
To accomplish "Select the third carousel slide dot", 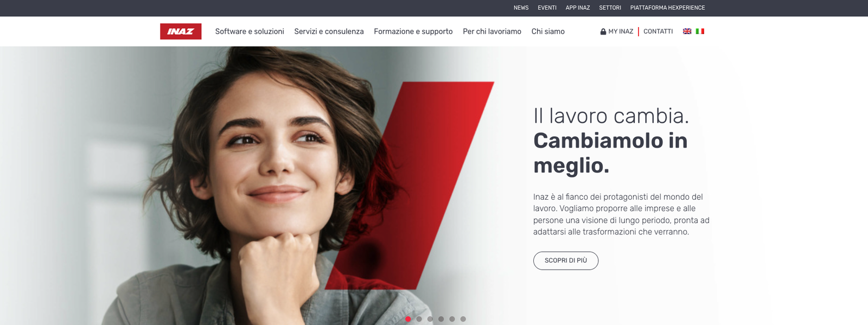I will click(430, 319).
